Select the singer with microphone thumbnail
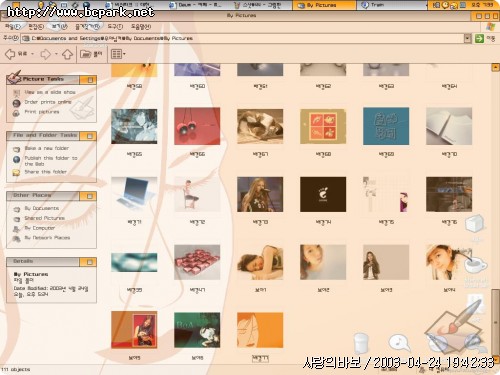The height and width of the screenshot is (375, 500). click(x=260, y=194)
